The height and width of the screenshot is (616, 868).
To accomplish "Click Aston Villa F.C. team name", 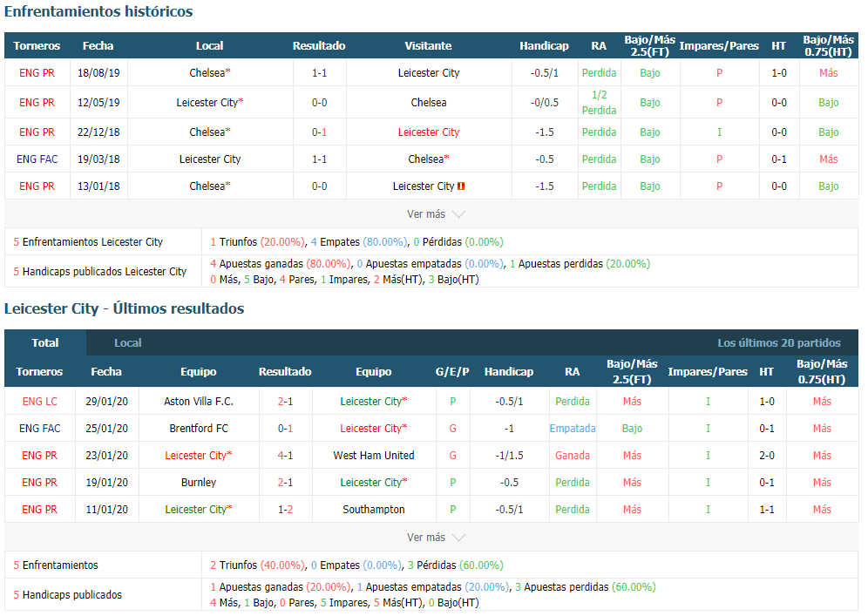I will tap(199, 402).
